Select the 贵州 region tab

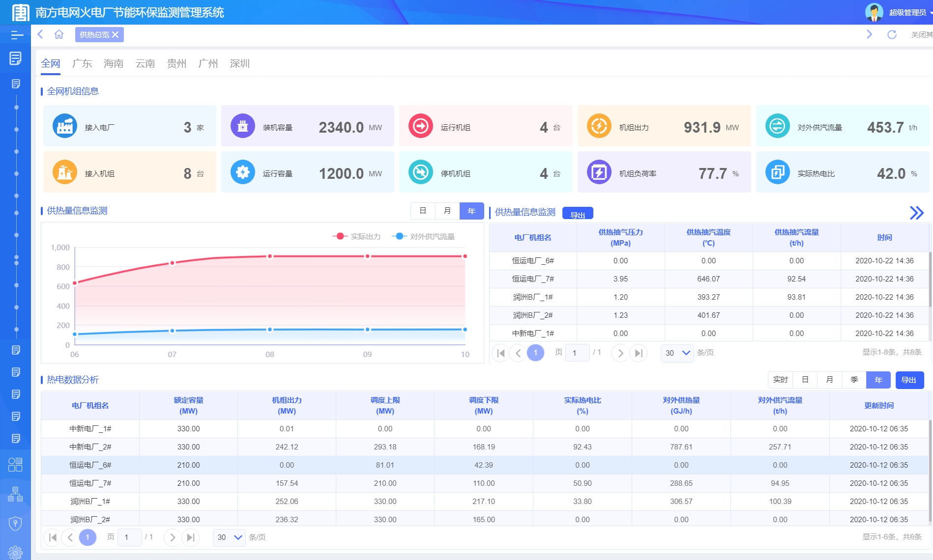click(176, 63)
